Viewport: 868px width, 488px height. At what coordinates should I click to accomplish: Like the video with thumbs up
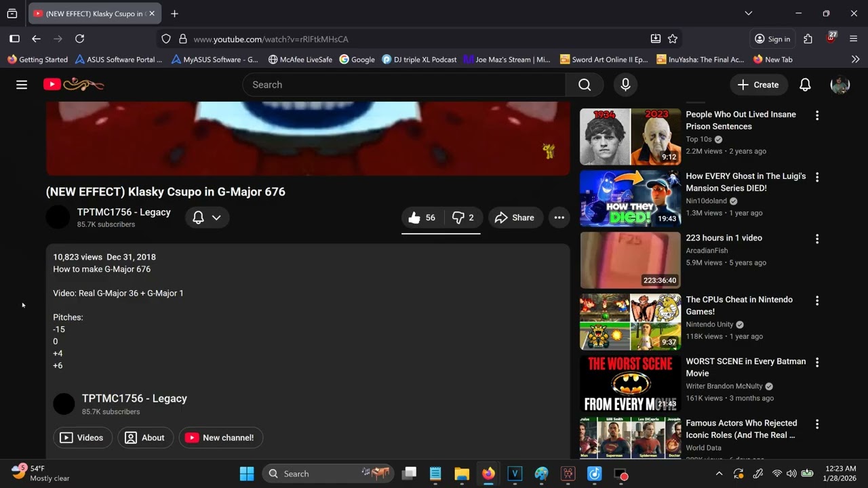click(x=422, y=218)
